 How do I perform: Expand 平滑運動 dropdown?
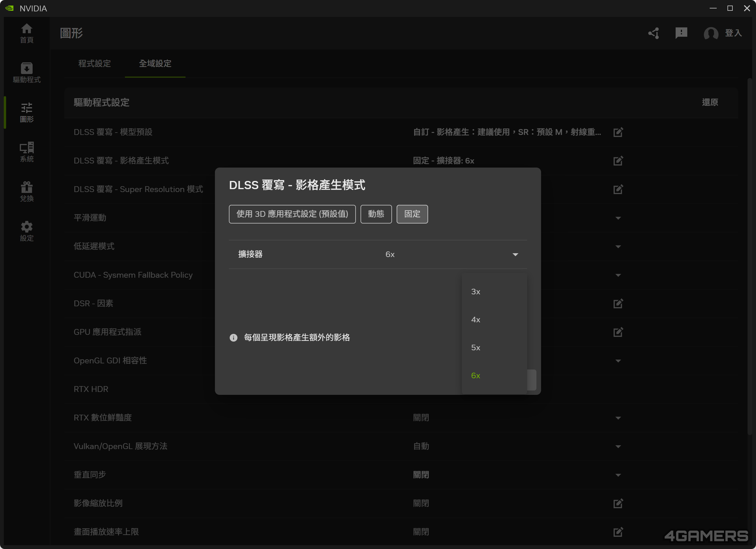[618, 218]
